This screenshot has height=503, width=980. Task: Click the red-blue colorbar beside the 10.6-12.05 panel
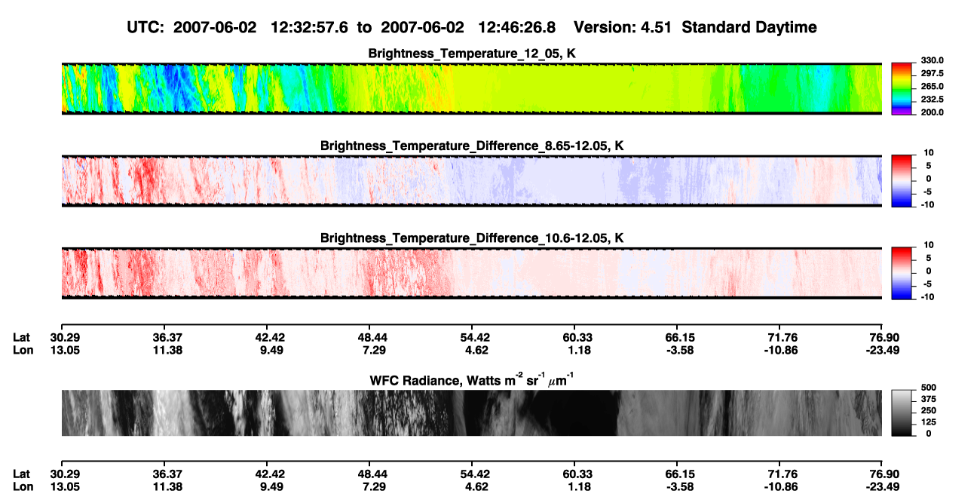tap(902, 273)
